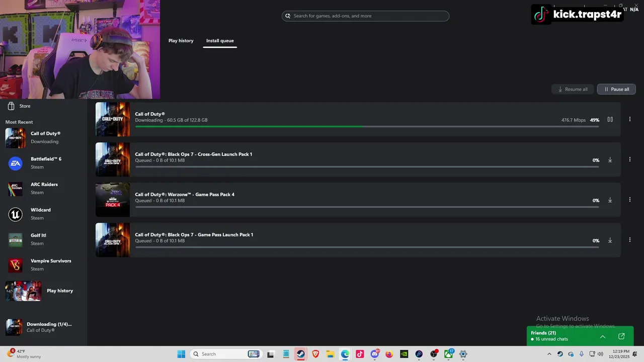Expand the Friends panel chevron
The width and height of the screenshot is (644, 362).
click(603, 336)
